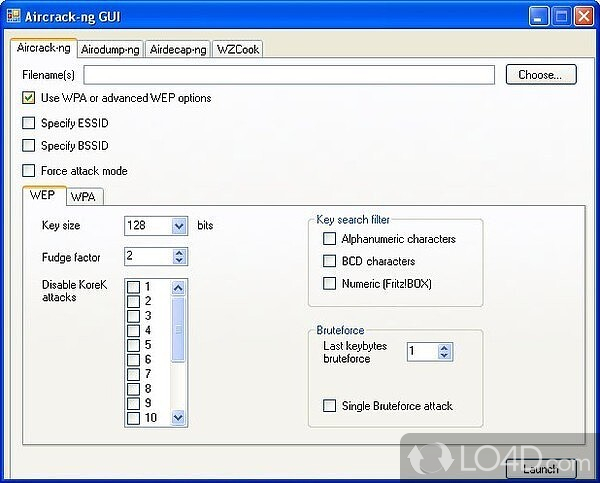The width and height of the screenshot is (600, 483).
Task: Click the KoreK attacks scrollbar thumb
Action: click(178, 329)
